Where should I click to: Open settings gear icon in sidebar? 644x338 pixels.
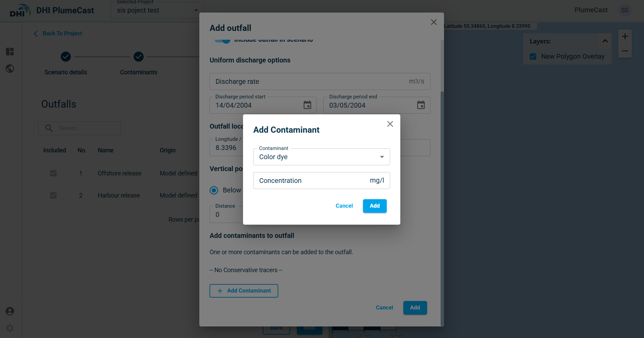point(10,328)
